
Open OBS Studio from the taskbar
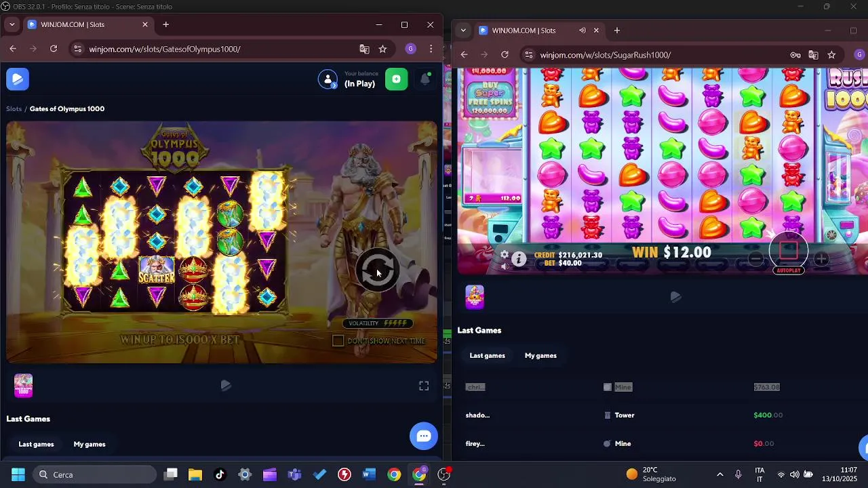point(444,474)
